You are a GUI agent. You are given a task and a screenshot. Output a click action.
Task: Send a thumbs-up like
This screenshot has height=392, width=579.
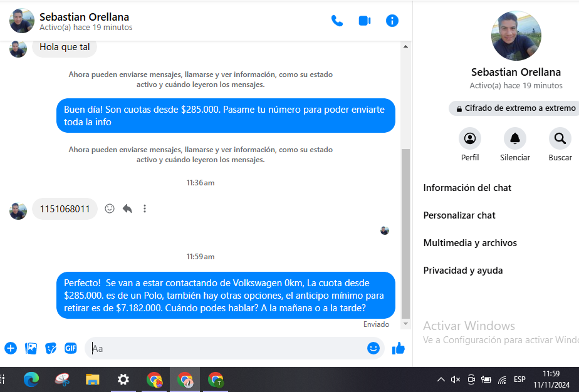coord(399,348)
